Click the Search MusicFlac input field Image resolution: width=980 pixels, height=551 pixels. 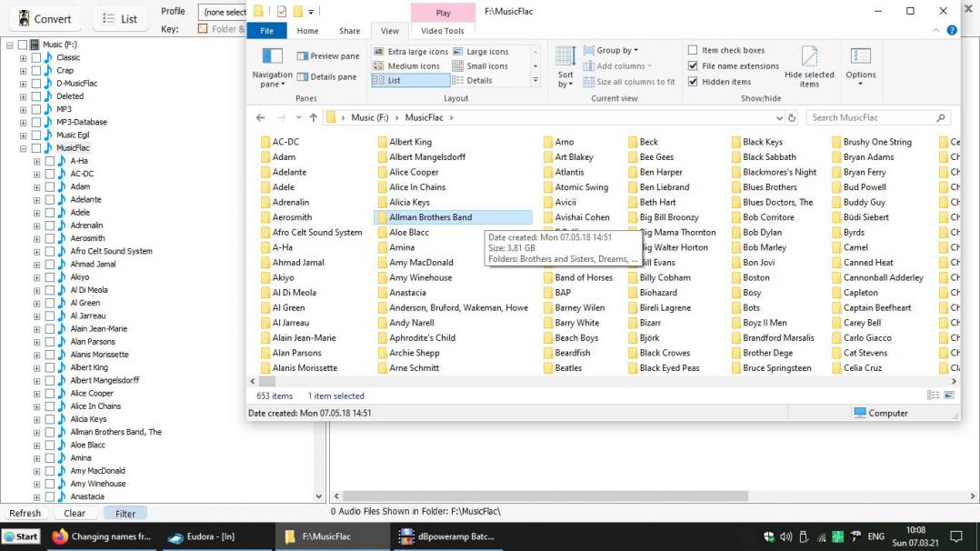870,117
